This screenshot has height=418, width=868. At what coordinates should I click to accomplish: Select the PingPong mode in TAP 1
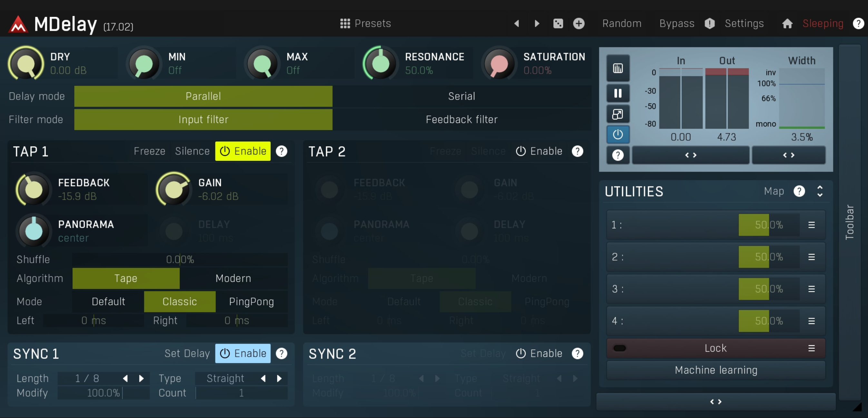[251, 301]
